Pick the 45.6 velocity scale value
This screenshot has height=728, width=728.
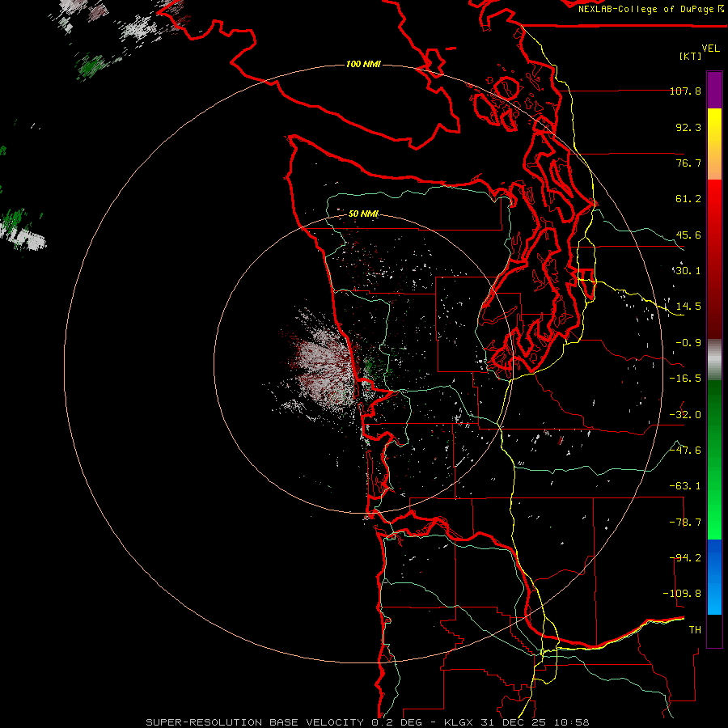[688, 235]
